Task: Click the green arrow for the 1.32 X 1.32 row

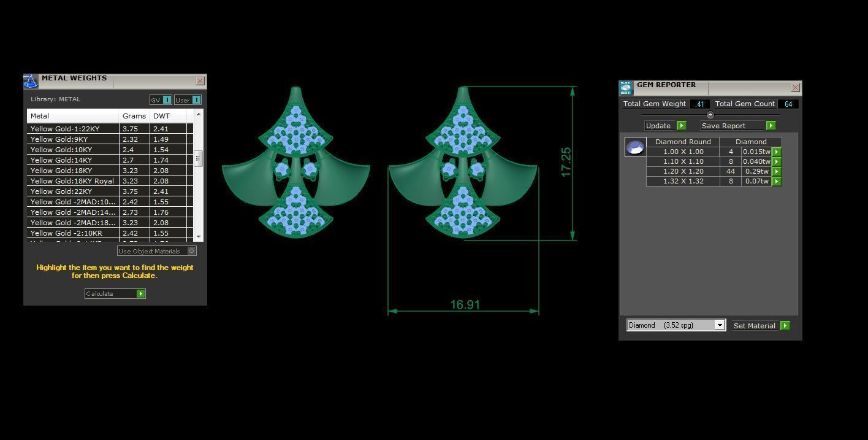Action: [x=777, y=181]
